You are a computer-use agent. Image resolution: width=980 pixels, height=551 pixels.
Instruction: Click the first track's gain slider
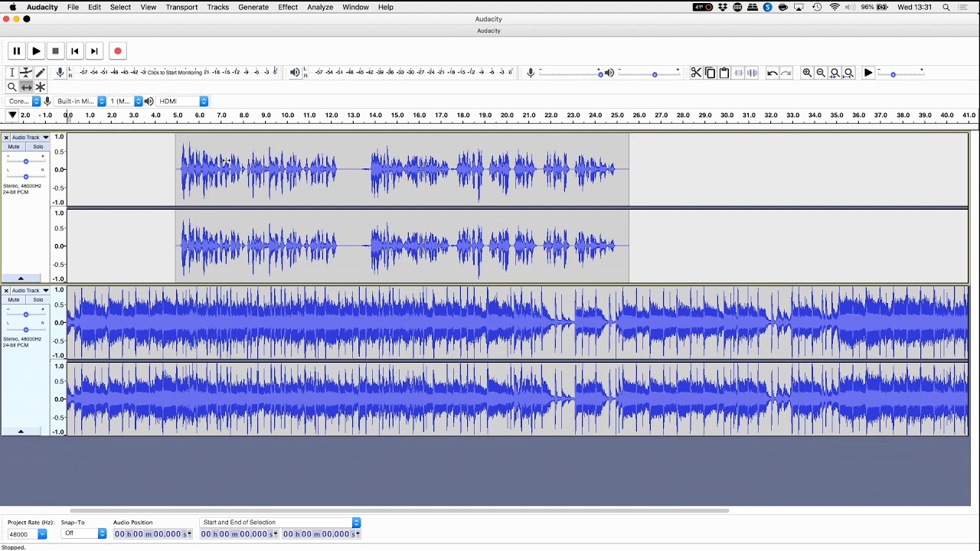25,161
